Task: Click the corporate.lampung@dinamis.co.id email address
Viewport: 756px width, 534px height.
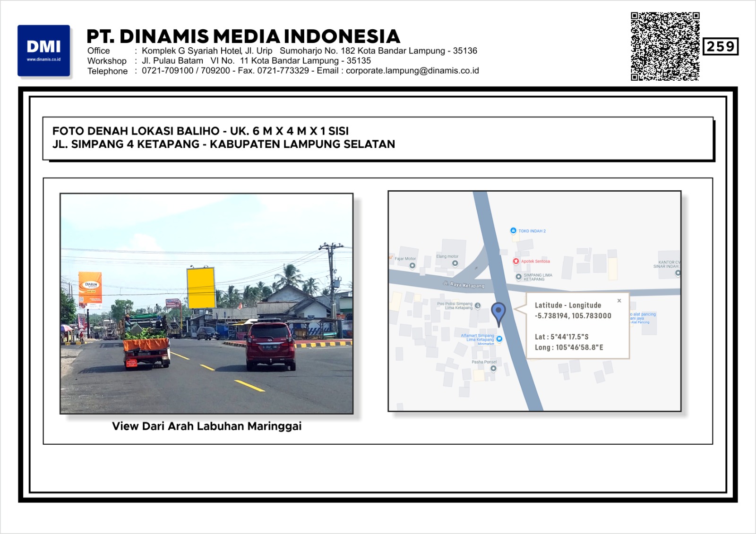Action: pyautogui.click(x=412, y=71)
